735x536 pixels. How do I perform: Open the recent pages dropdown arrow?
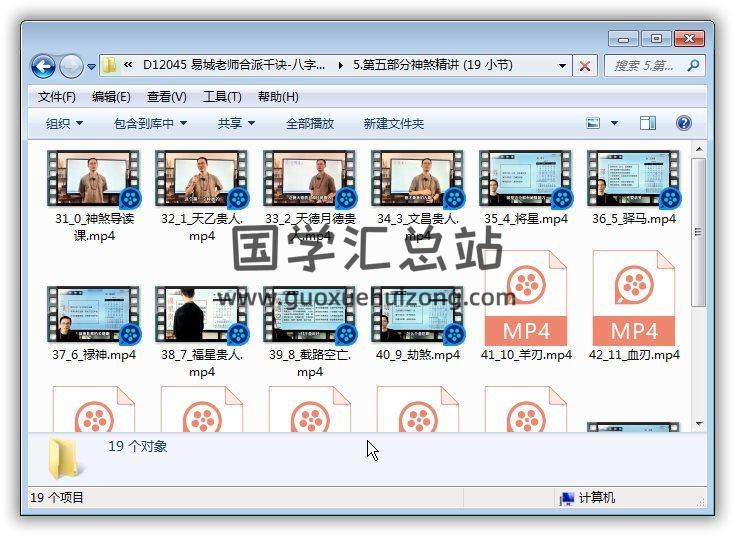pos(92,67)
